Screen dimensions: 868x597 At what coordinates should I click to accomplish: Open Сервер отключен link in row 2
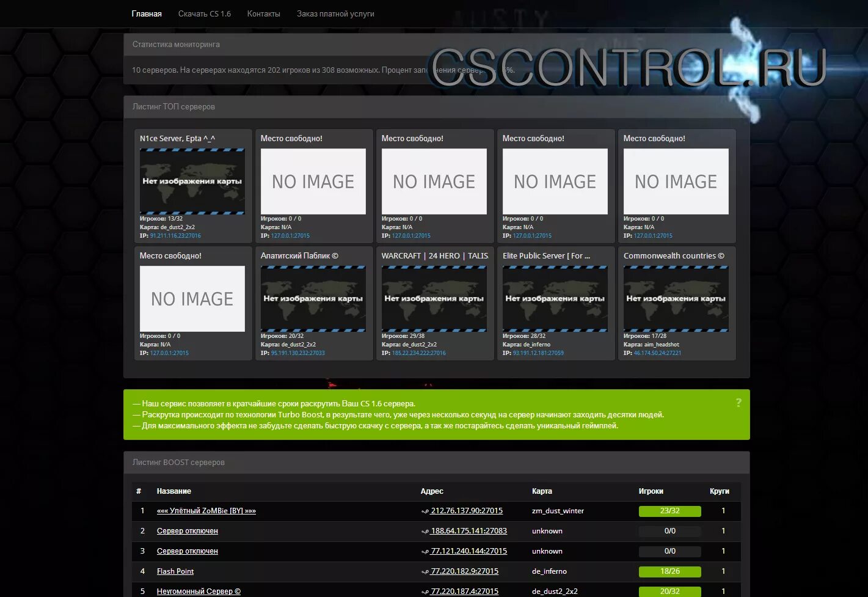click(188, 531)
